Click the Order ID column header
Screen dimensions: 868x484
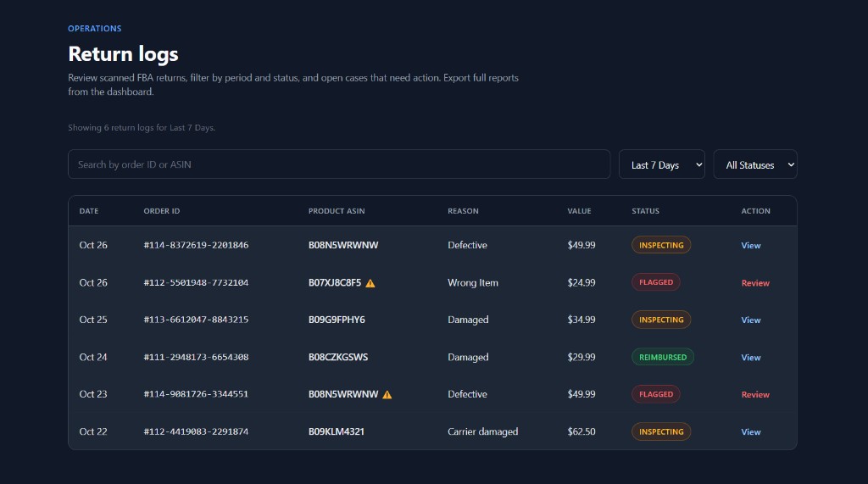coord(162,211)
